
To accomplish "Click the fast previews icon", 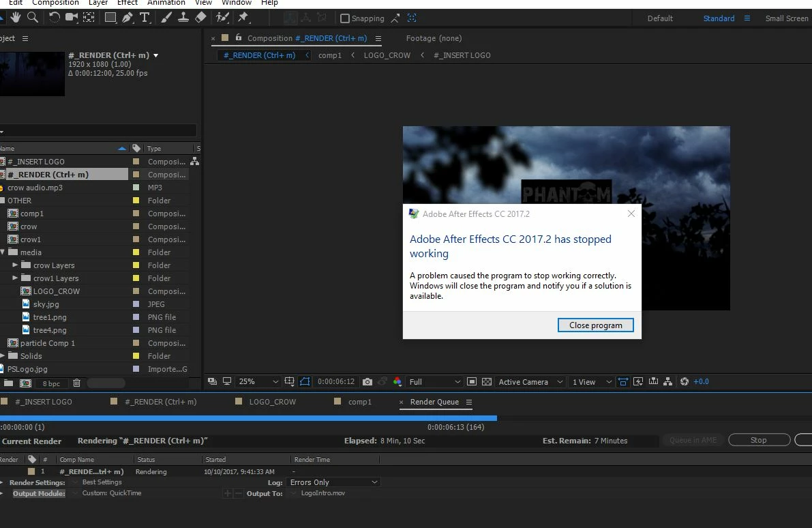I will point(638,382).
